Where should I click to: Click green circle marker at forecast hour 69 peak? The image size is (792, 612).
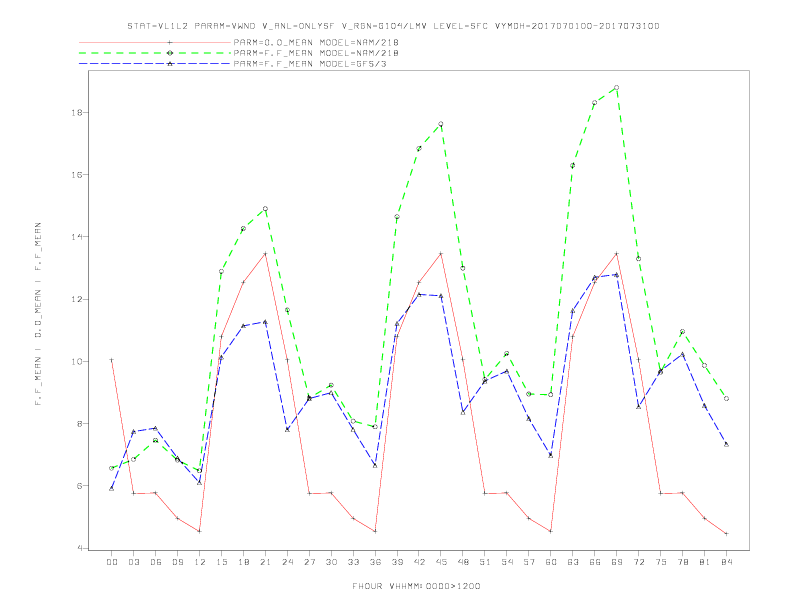[x=617, y=88]
